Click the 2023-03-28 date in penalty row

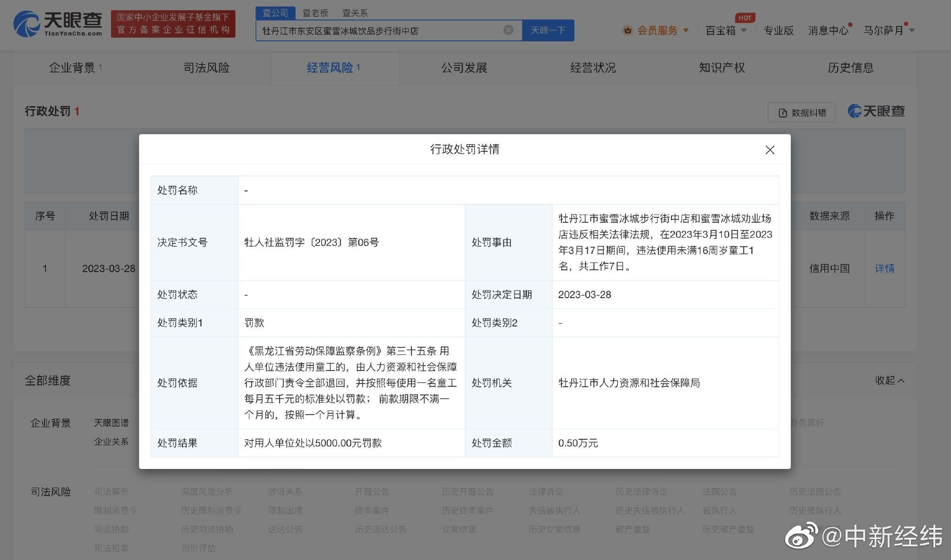click(109, 268)
